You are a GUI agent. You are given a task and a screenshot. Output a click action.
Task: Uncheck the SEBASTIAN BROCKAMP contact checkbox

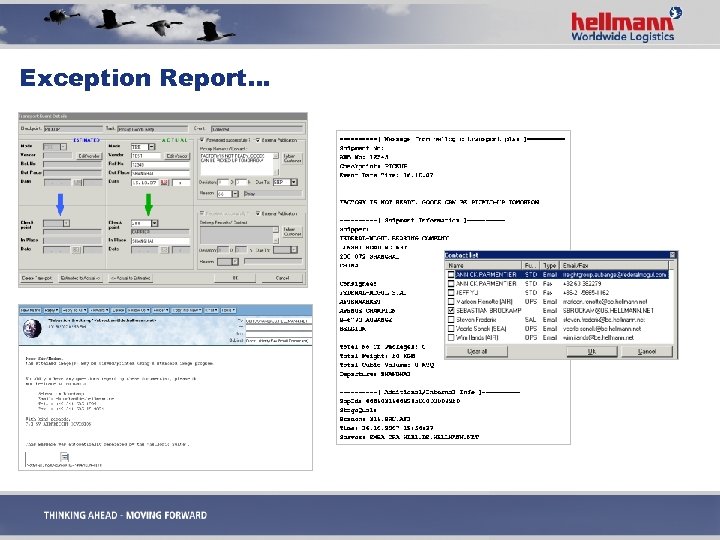451,310
